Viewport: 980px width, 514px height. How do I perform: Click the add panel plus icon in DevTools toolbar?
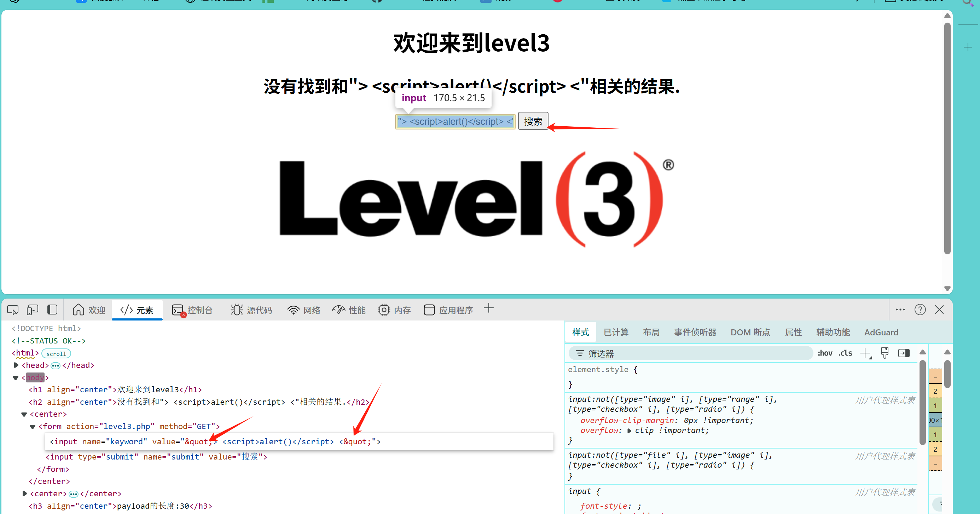488,308
